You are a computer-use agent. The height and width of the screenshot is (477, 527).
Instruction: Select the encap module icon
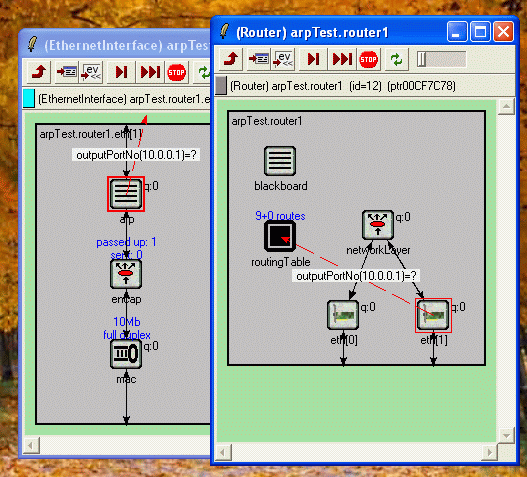(126, 274)
